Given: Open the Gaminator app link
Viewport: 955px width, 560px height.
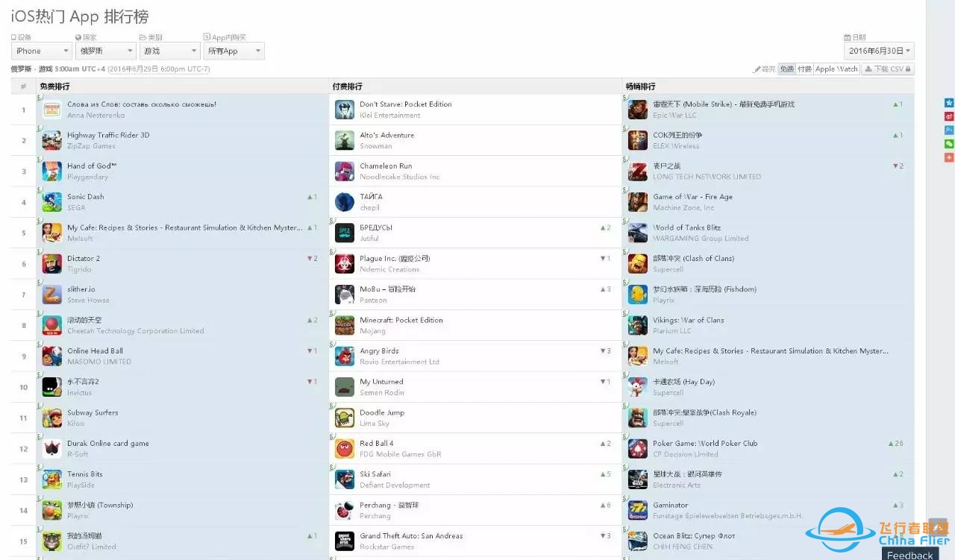Looking at the screenshot, I should (x=671, y=505).
